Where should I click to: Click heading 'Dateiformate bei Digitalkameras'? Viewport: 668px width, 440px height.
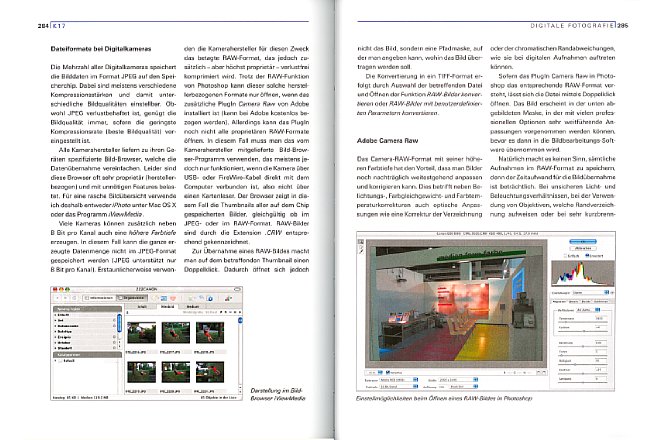click(x=101, y=49)
